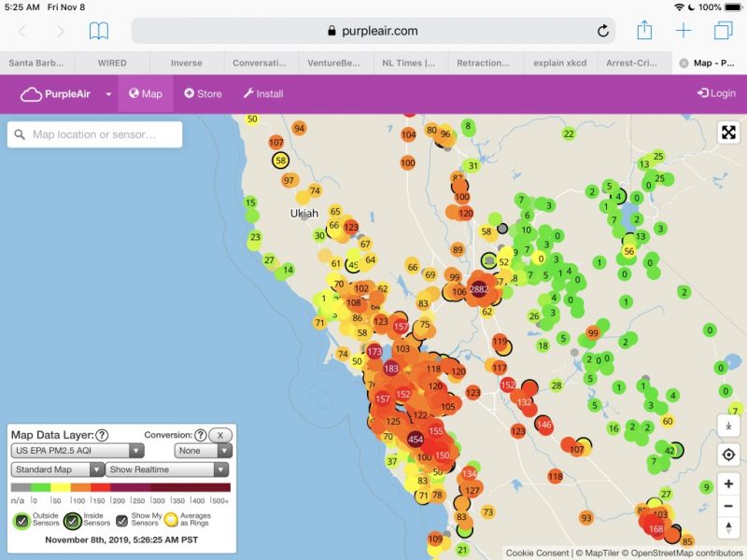Close the Map - P... tab

(684, 63)
